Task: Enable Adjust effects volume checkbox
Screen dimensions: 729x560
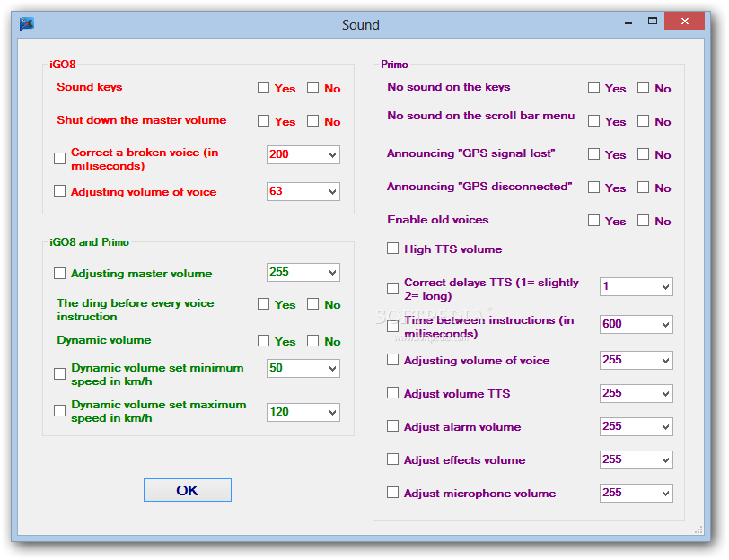Action: click(x=393, y=459)
